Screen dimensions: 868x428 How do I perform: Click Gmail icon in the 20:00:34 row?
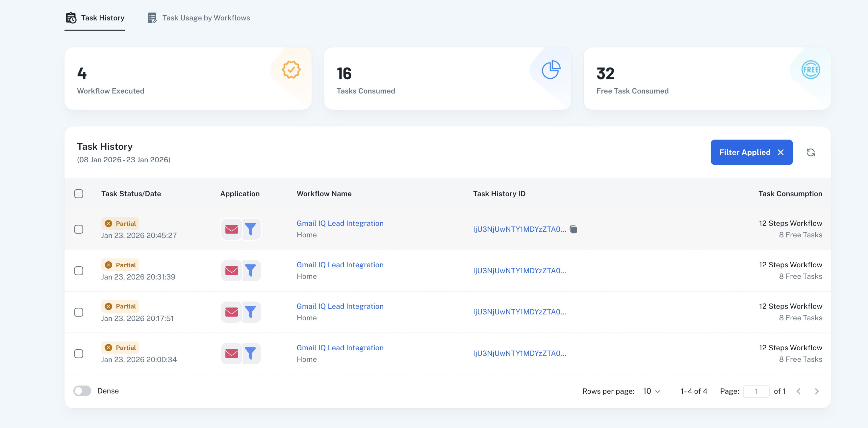pyautogui.click(x=232, y=354)
